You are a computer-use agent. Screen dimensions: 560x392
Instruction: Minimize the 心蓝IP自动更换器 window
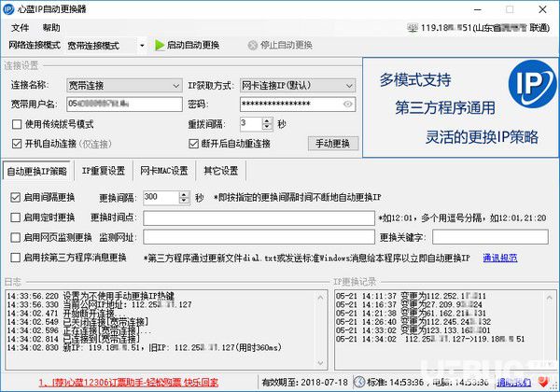point(478,9)
